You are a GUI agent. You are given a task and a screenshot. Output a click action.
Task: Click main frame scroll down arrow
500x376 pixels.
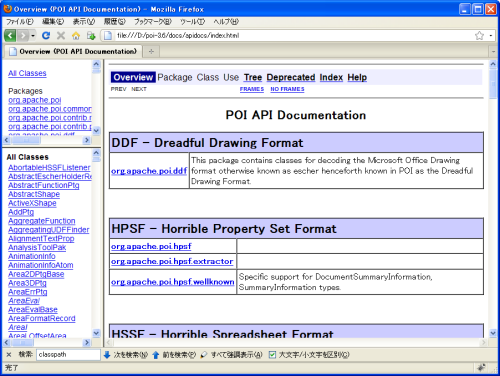pyautogui.click(x=493, y=333)
